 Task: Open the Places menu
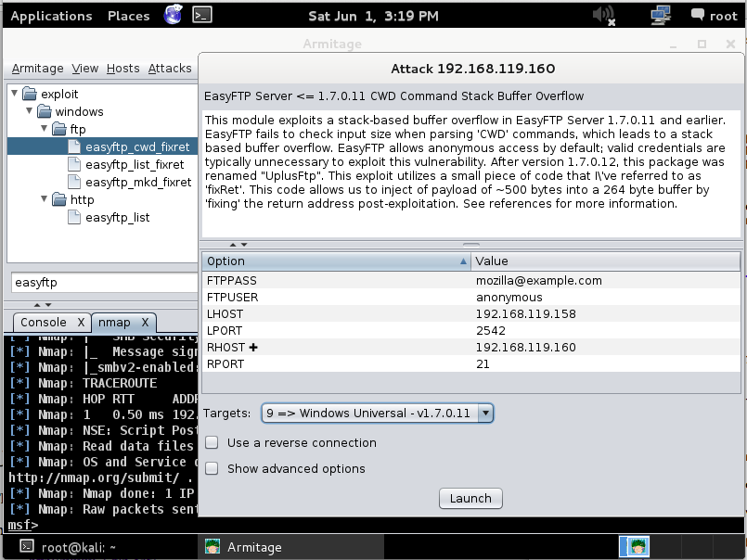tap(129, 16)
